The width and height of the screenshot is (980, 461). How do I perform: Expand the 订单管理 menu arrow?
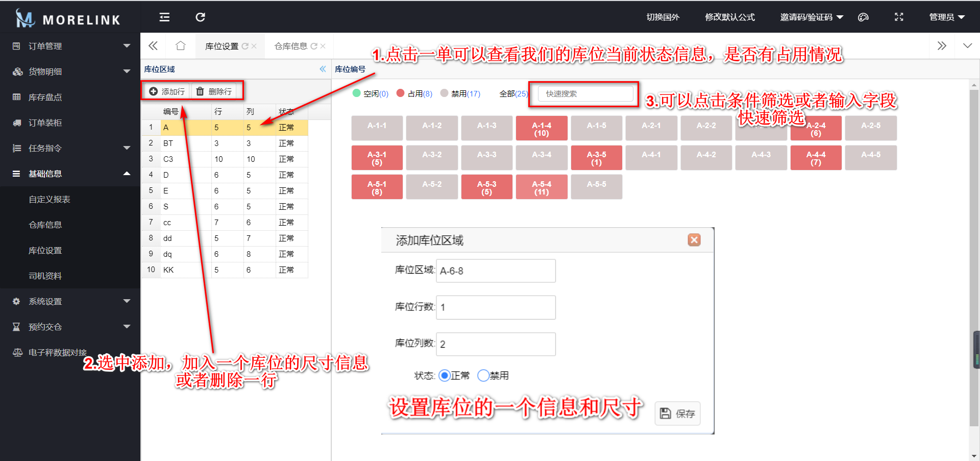click(127, 46)
